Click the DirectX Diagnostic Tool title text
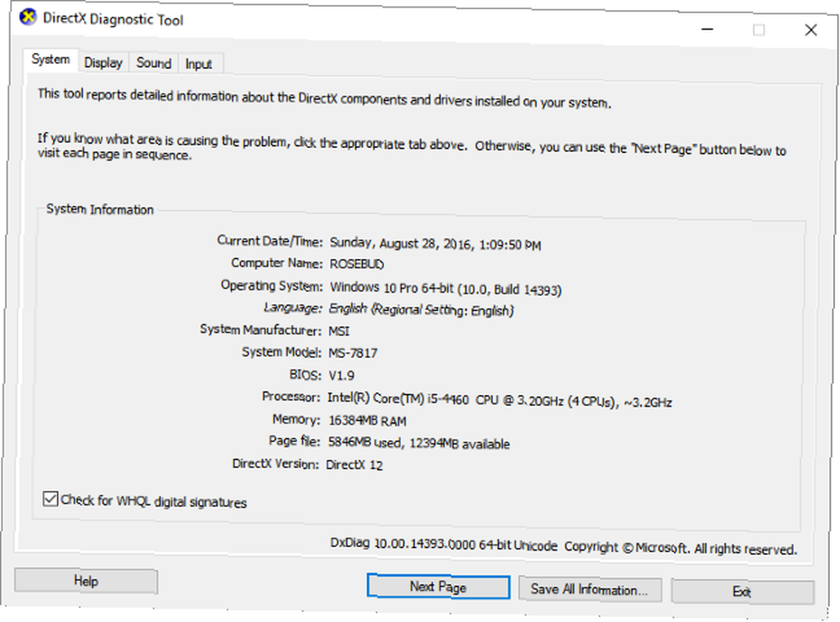 113,19
